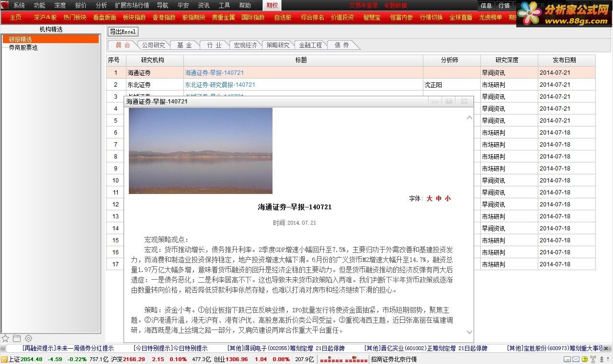Click the yellow coin icon in status bar
The image size is (613, 364).
click(x=584, y=359)
